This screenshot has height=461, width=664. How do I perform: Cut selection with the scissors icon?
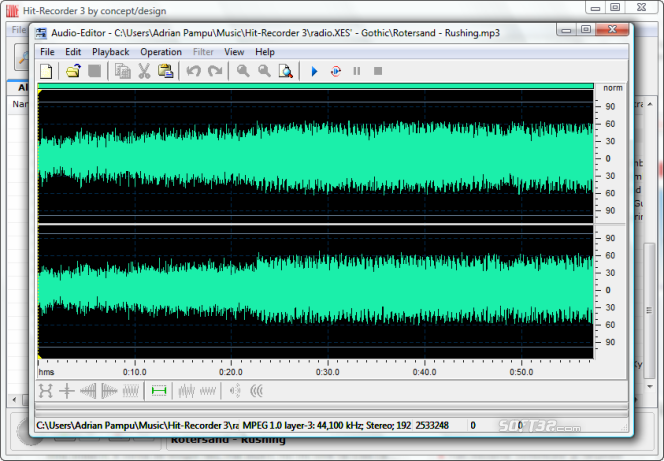144,71
